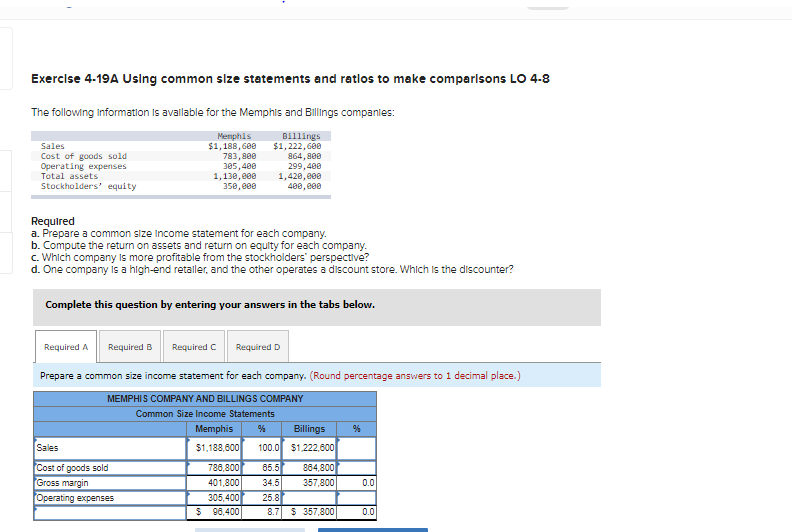Screen dimensions: 792x532
Task: Go to the Required D tab
Action: (258, 347)
